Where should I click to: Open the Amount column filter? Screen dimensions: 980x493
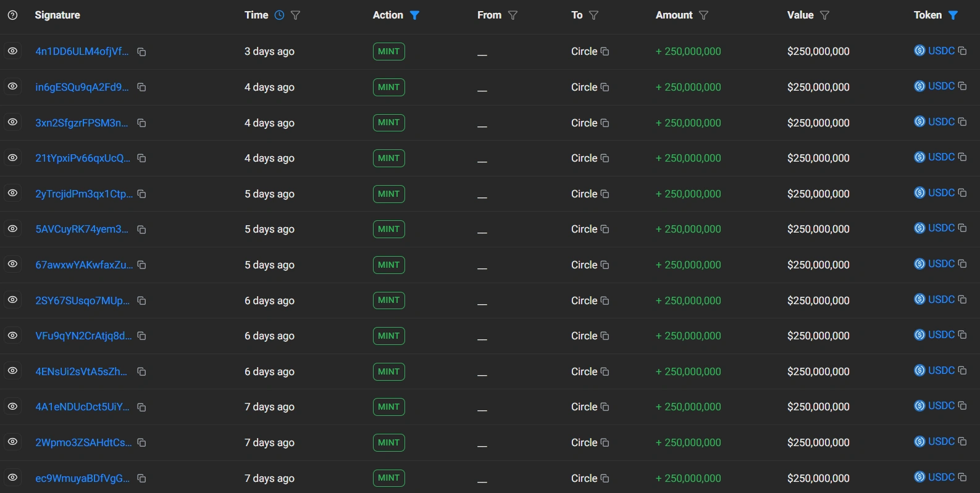point(703,15)
